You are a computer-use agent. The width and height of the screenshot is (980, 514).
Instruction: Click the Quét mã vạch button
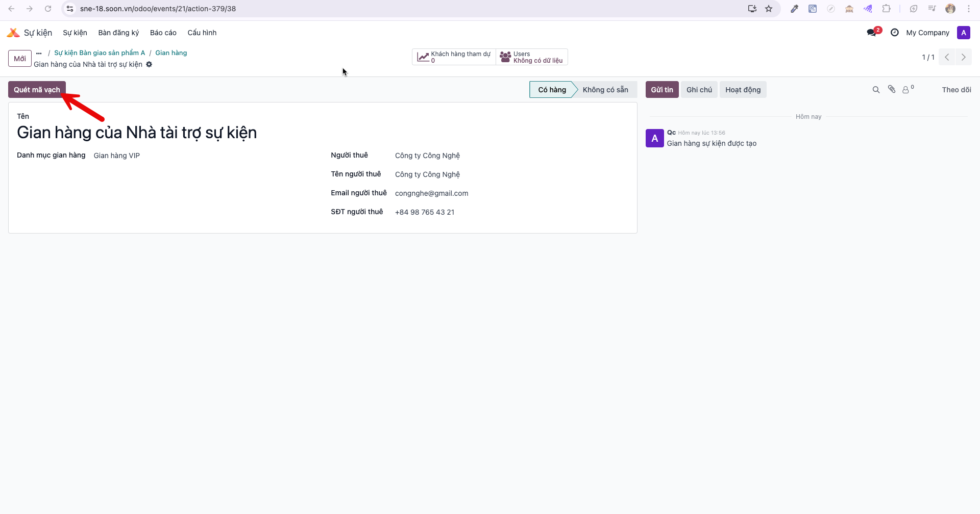37,90
